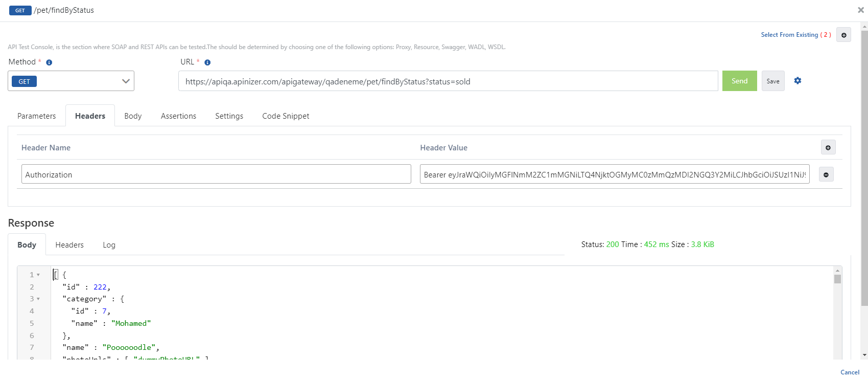The image size is (868, 378).
Task: Collapse the category object at line 3
Action: click(38, 299)
